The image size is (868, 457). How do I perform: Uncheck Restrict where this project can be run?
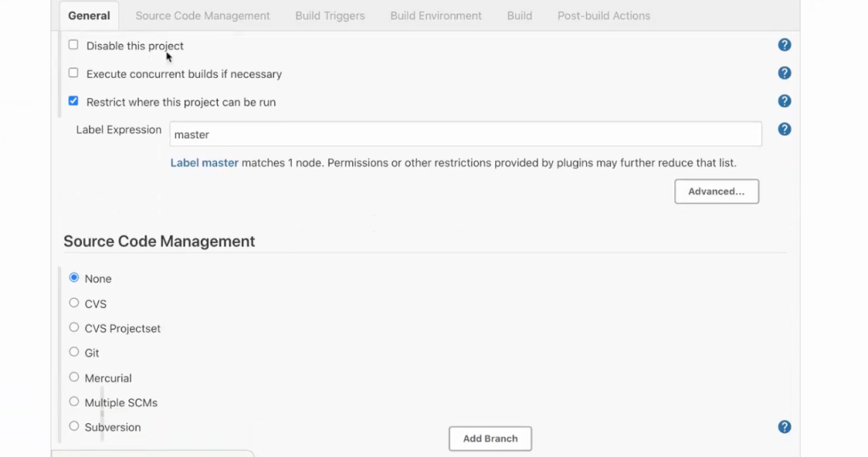(73, 101)
